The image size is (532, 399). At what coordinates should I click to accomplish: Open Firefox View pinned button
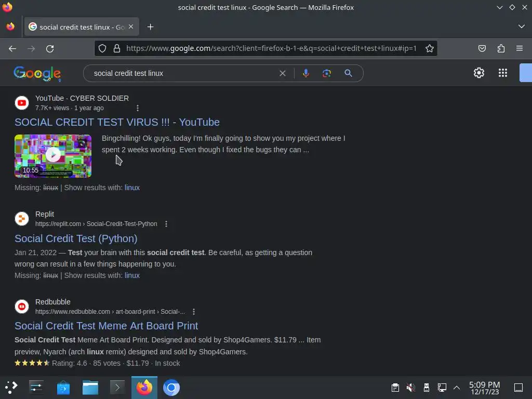[x=10, y=26]
